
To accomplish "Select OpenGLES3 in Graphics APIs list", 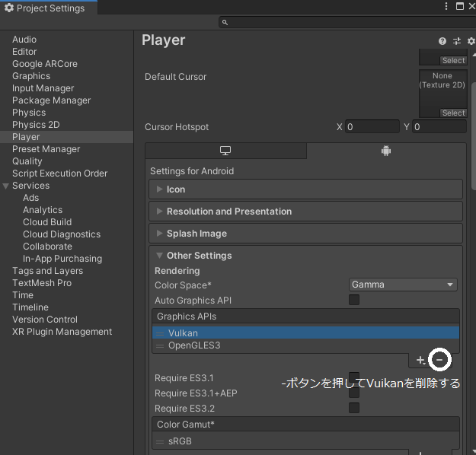I will click(305, 345).
